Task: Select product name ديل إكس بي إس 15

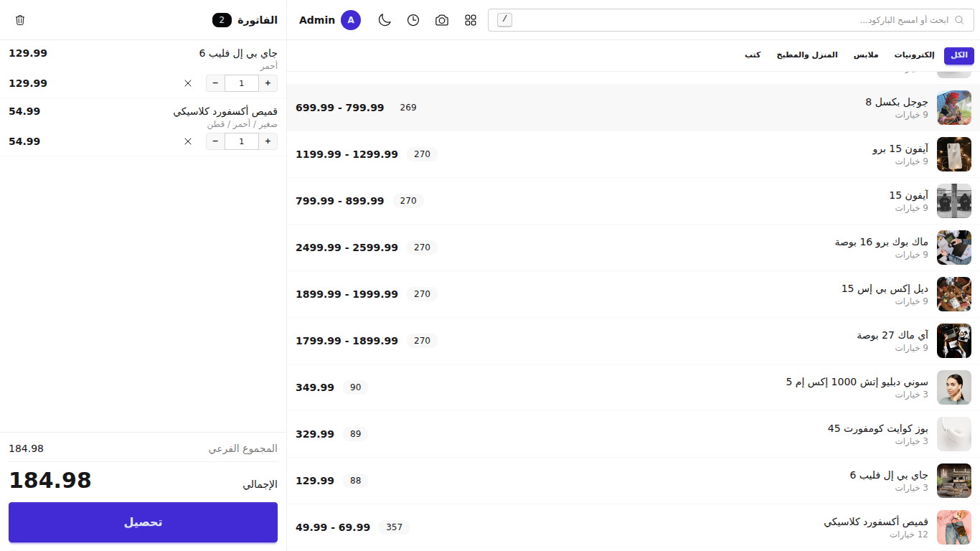Action: click(x=885, y=288)
